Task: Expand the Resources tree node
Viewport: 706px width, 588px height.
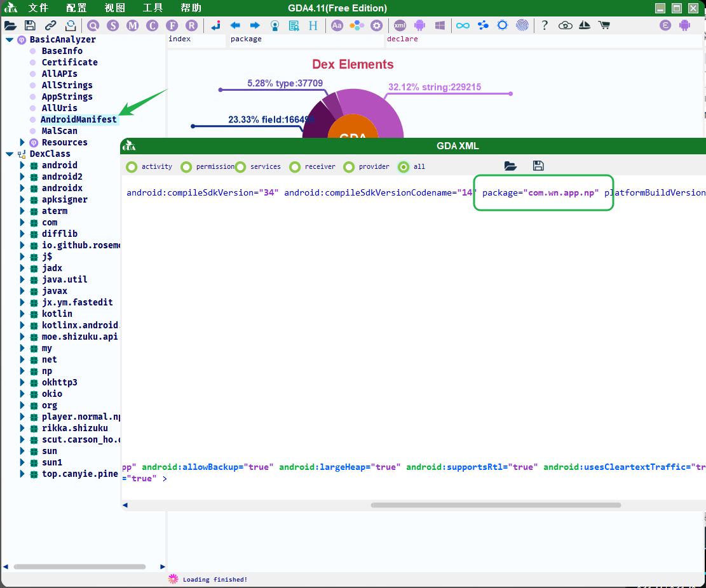Action: pos(22,142)
